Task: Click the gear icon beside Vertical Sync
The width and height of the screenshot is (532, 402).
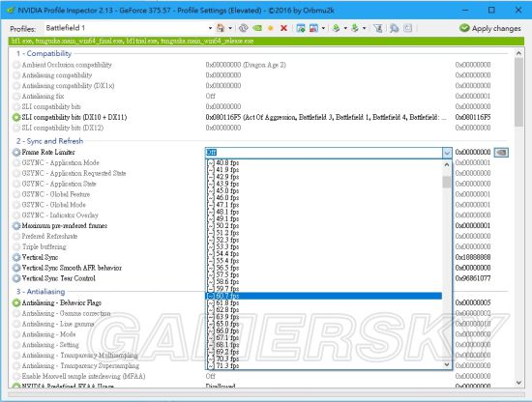Action: click(16, 257)
